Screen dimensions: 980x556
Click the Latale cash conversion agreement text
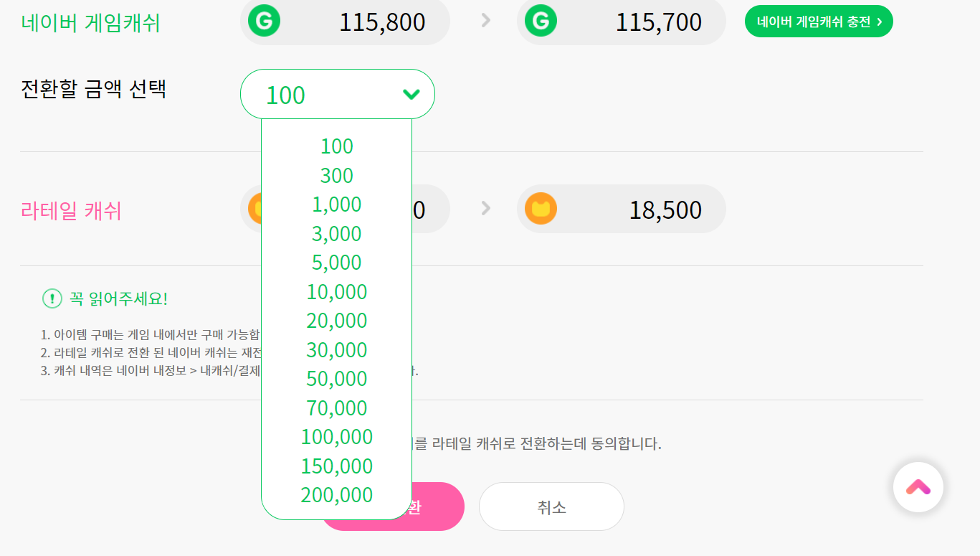click(x=545, y=443)
